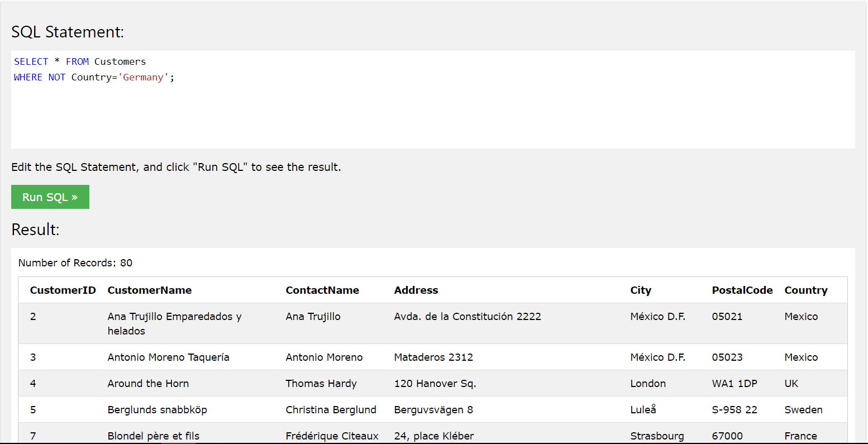Image resolution: width=868 pixels, height=444 pixels.
Task: Click the SELECT keyword in the query
Action: pos(31,61)
